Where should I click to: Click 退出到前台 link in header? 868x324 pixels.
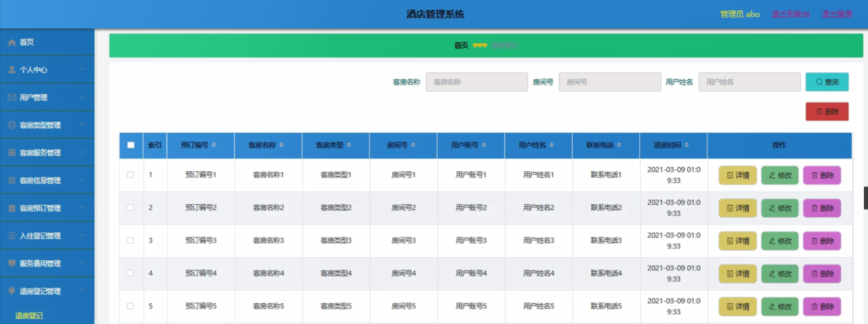[x=791, y=14]
